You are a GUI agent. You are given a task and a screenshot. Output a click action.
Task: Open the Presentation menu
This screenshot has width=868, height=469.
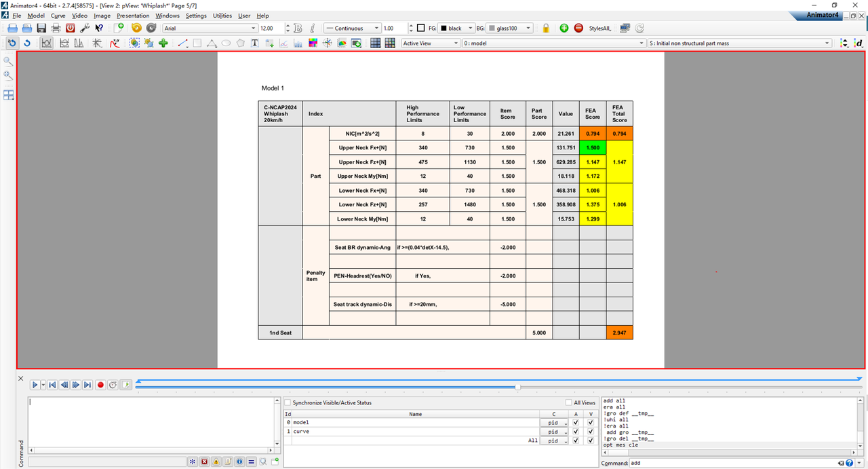tap(133, 16)
